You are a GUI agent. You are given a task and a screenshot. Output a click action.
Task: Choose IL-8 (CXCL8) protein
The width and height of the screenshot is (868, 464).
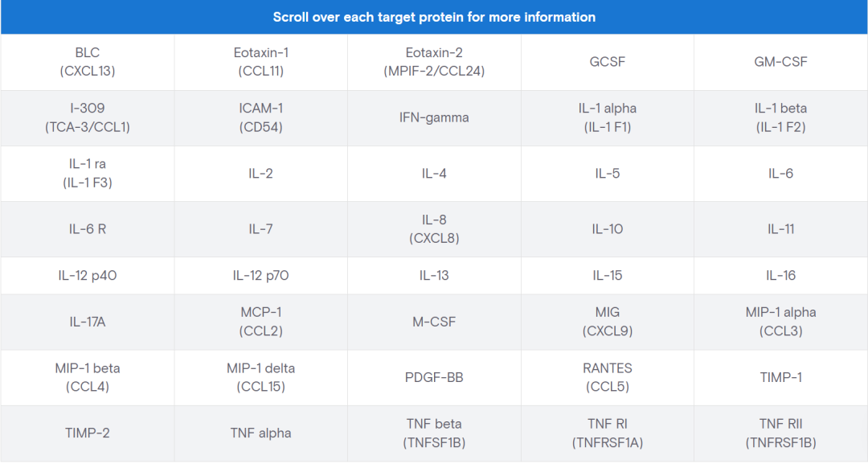click(x=434, y=229)
